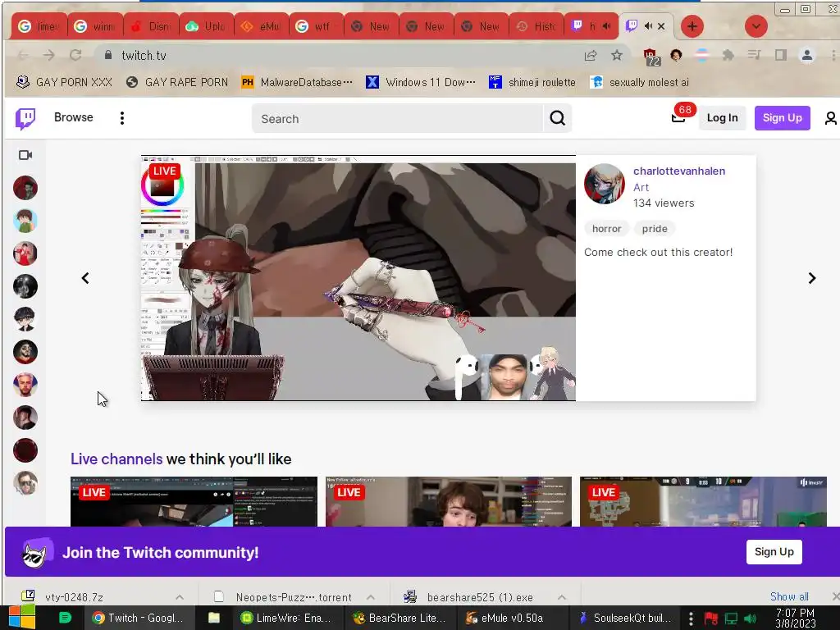Close the active Twitch tab

click(661, 25)
